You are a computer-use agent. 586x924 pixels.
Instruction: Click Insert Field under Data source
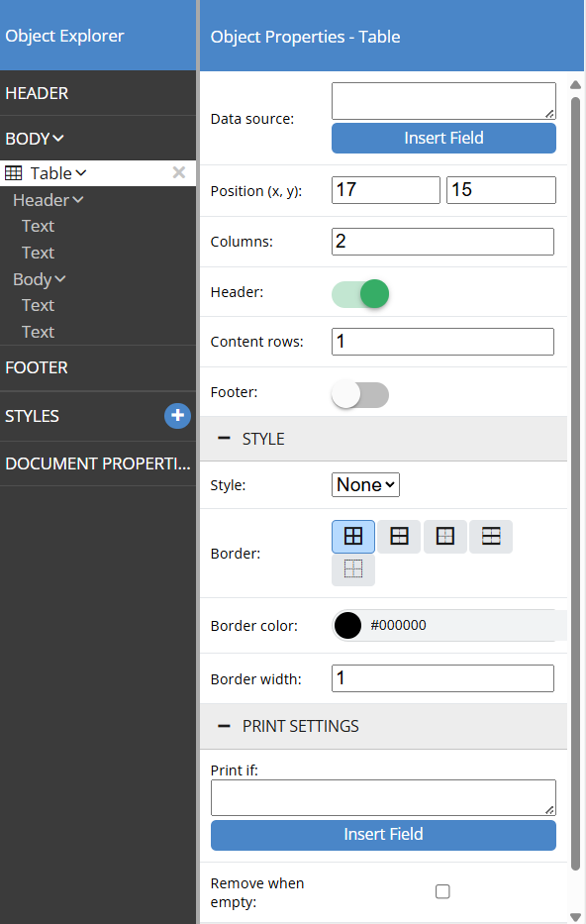(443, 138)
